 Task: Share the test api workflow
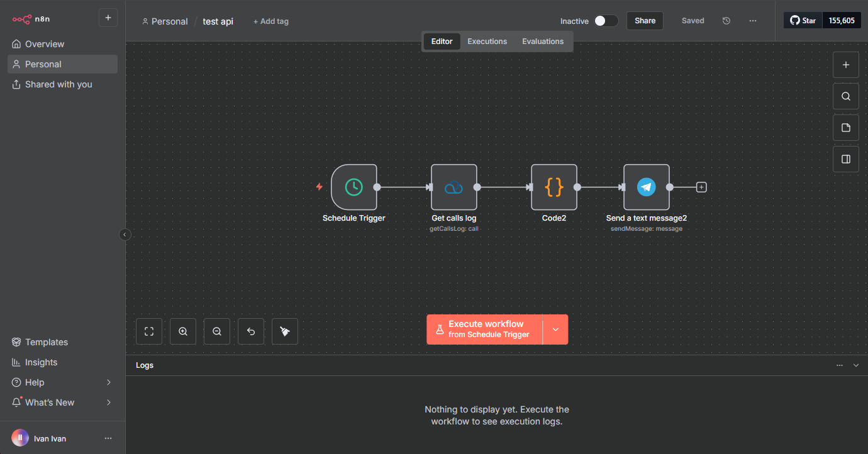[x=645, y=20]
